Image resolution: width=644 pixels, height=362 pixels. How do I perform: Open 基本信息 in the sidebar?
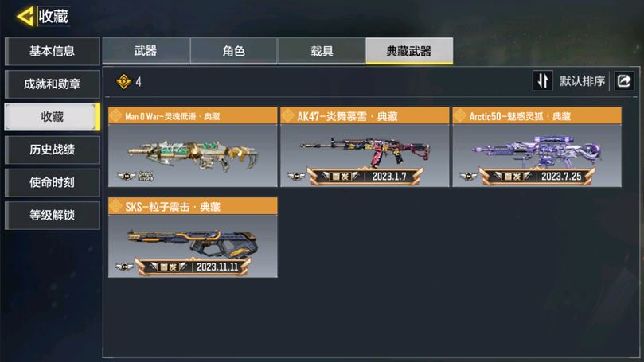point(53,51)
